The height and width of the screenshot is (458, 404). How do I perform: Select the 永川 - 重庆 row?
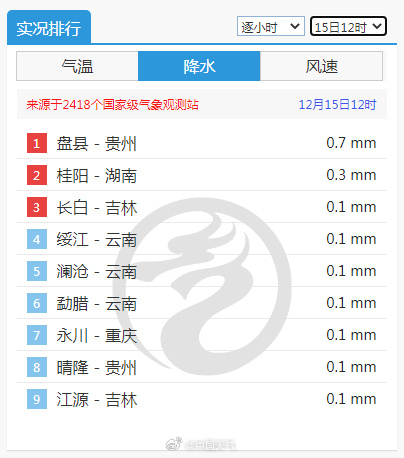(x=202, y=335)
